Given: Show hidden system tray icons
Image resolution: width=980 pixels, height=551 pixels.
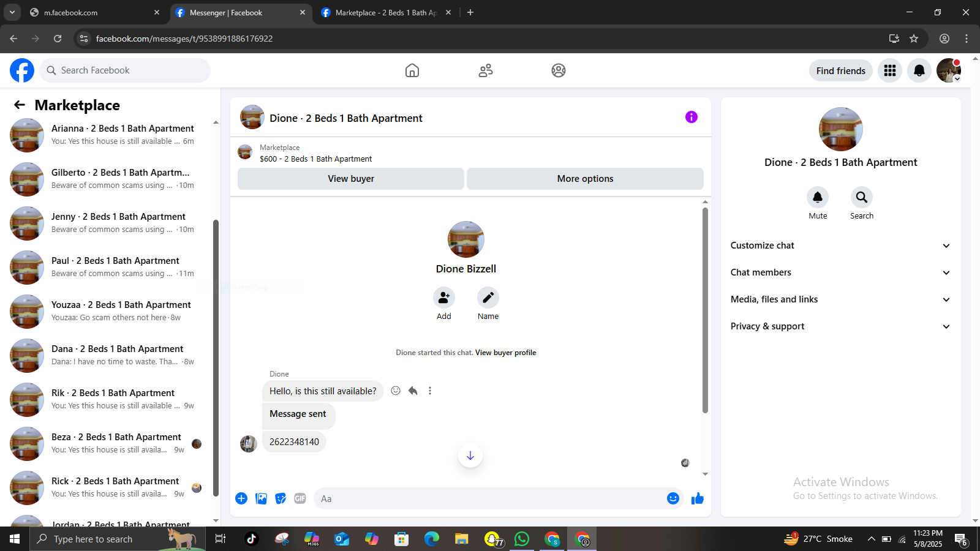Looking at the screenshot, I should pos(871,539).
